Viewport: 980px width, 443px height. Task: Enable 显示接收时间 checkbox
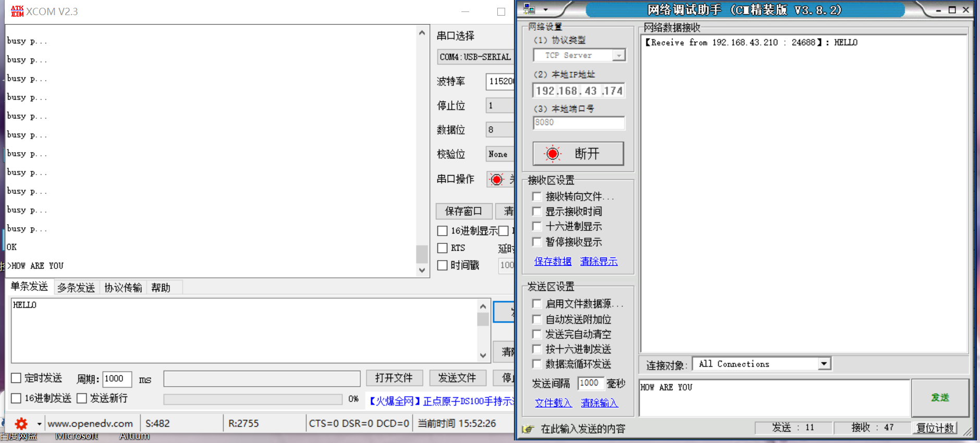point(536,211)
